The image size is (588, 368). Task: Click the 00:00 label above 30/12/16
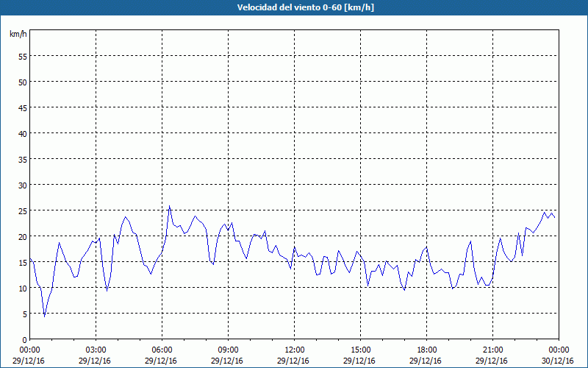[559, 350]
